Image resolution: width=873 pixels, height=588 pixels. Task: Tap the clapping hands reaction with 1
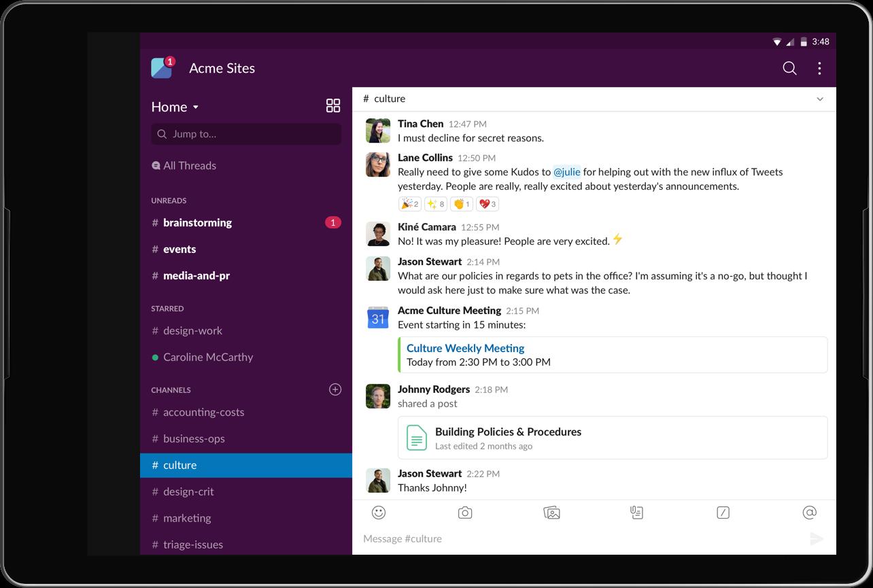462,204
